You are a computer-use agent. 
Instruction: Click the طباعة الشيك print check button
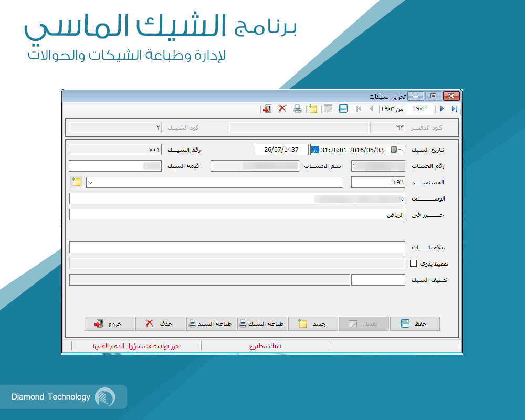[x=262, y=323]
